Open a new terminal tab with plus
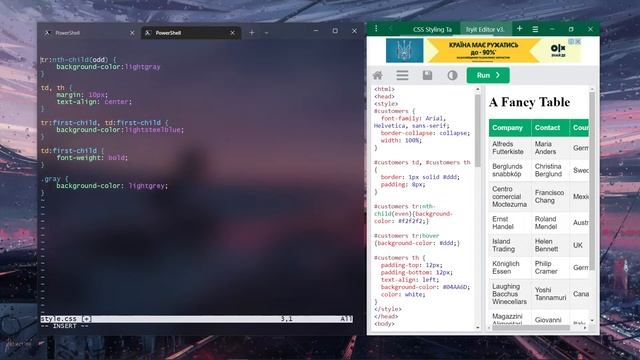Screen dimensions: 640x360 tap(251, 33)
